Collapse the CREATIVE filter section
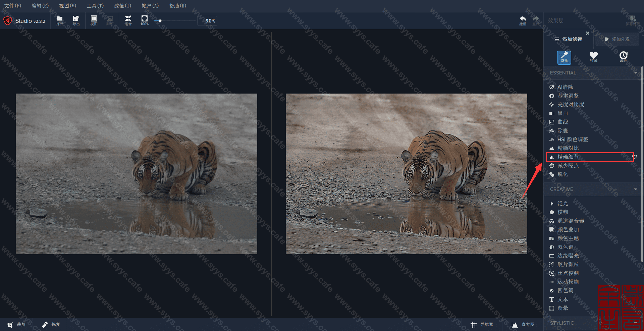The image size is (644, 331). [x=635, y=189]
